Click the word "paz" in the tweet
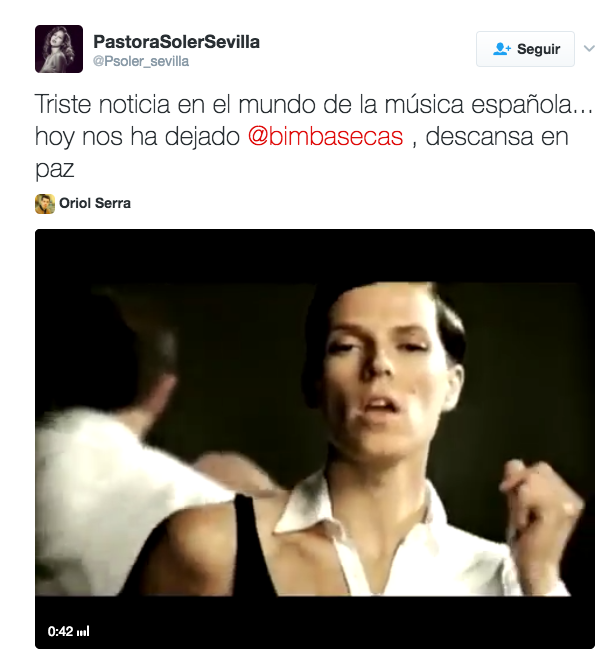The width and height of the screenshot is (613, 661). 54,169
